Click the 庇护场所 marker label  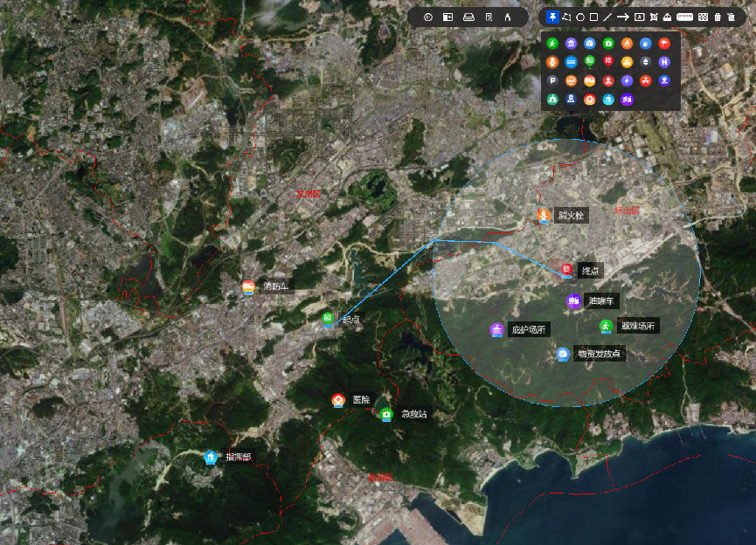pos(529,330)
